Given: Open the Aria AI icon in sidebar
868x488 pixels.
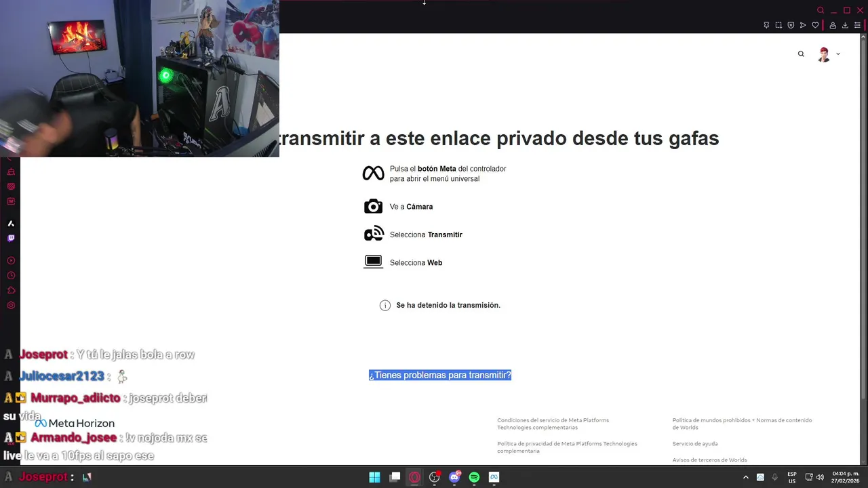Looking at the screenshot, I should [x=11, y=223].
